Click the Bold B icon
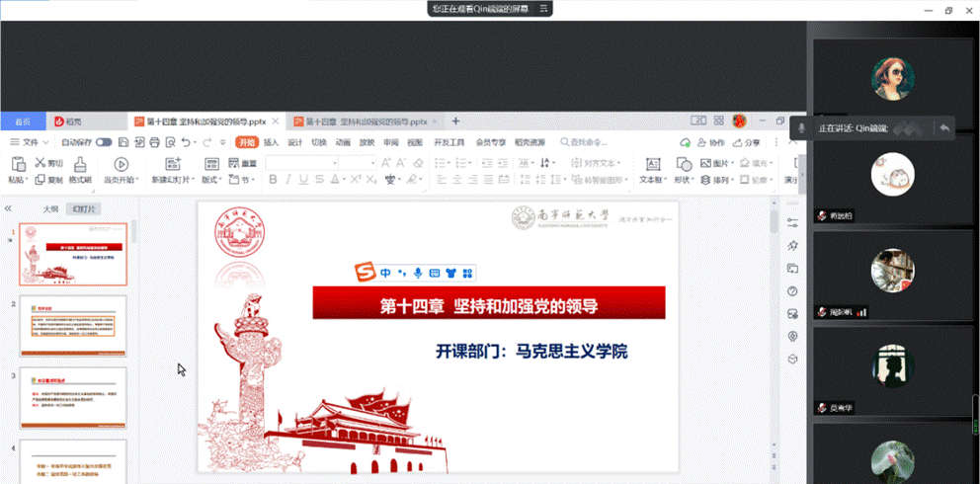 pos(273,180)
